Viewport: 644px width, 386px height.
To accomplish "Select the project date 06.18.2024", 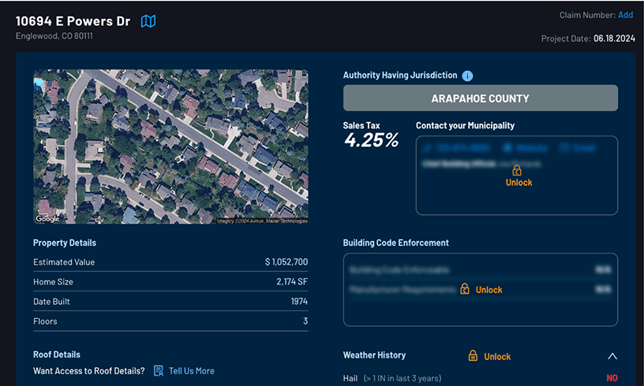I will [614, 39].
